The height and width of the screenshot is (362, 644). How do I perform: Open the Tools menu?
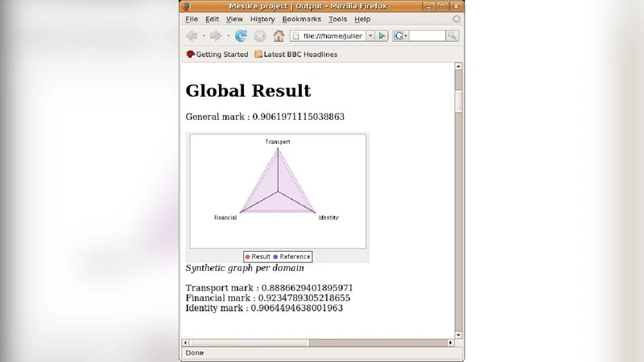point(337,19)
